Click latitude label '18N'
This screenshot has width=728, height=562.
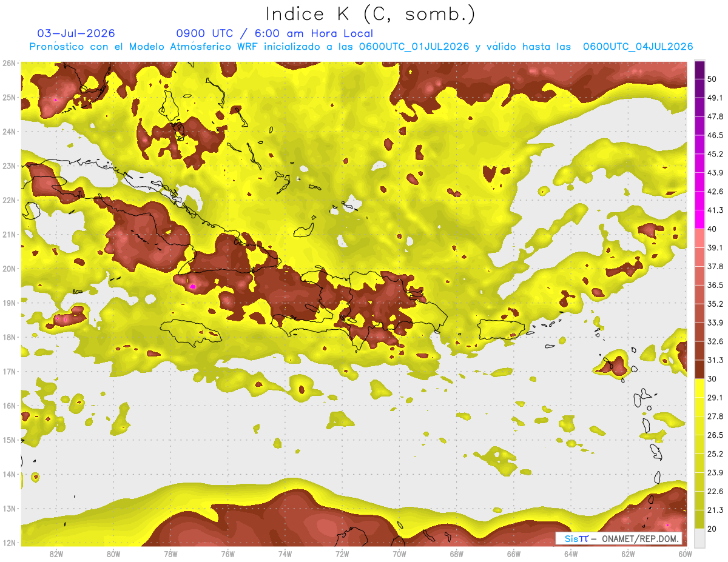[10, 337]
